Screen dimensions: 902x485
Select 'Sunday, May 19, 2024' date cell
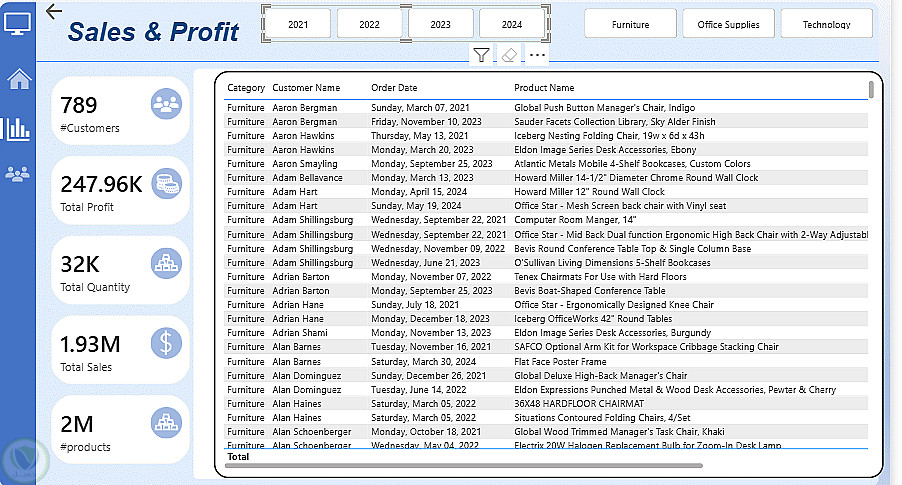pos(416,206)
